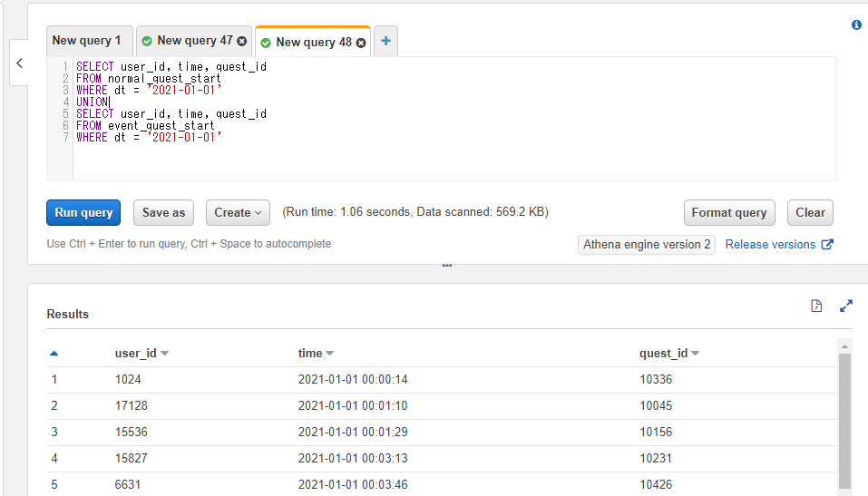The height and width of the screenshot is (496, 868).
Task: Select user_id value 6631
Action: 128,484
